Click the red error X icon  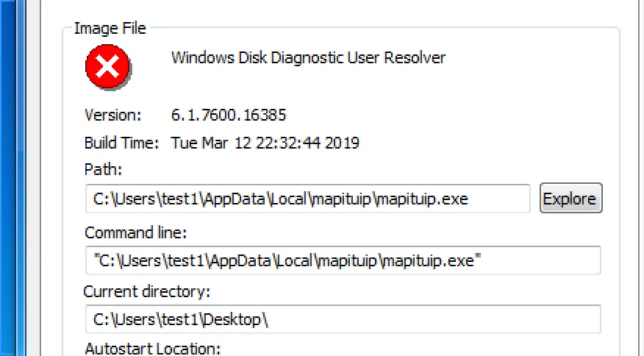tap(108, 68)
